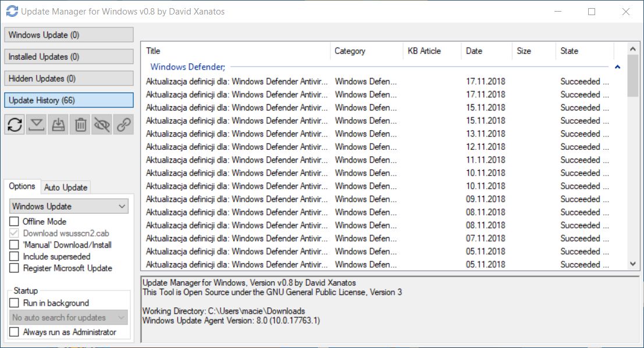
Task: Sort by KB Article column header
Action: point(432,51)
